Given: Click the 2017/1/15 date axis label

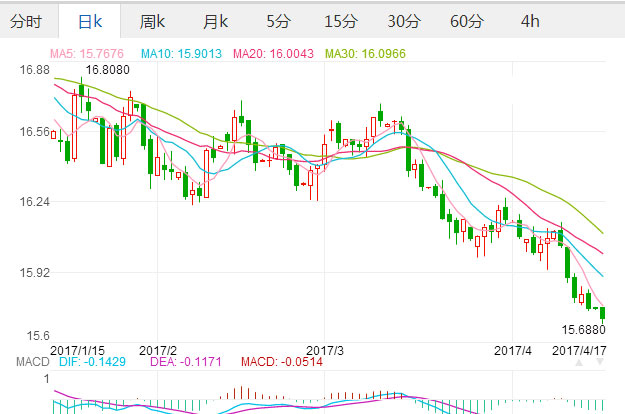Looking at the screenshot, I should (x=77, y=351).
